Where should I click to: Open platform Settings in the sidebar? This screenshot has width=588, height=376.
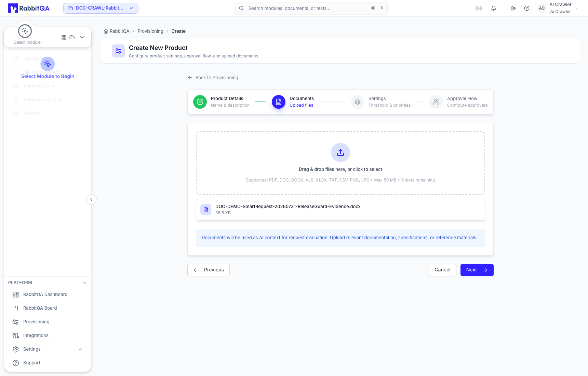coord(48,349)
